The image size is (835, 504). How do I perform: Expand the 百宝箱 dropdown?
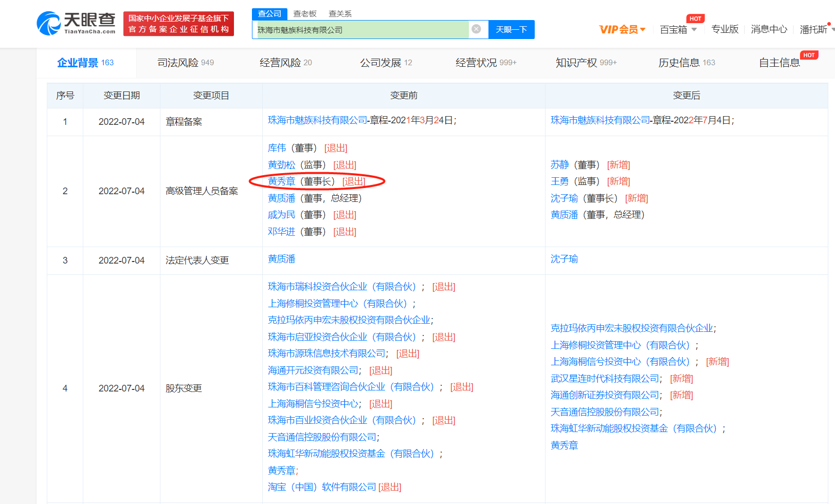678,29
